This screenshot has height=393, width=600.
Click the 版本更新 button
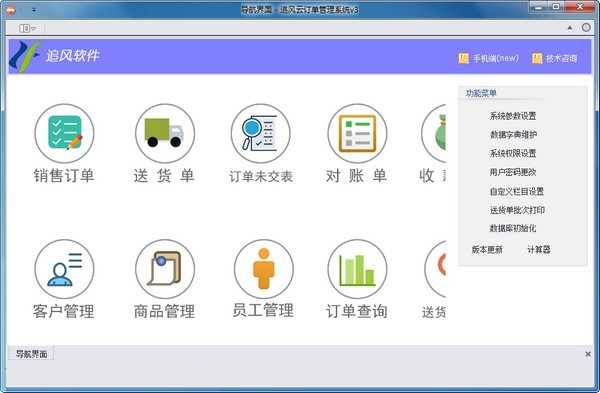tap(487, 249)
